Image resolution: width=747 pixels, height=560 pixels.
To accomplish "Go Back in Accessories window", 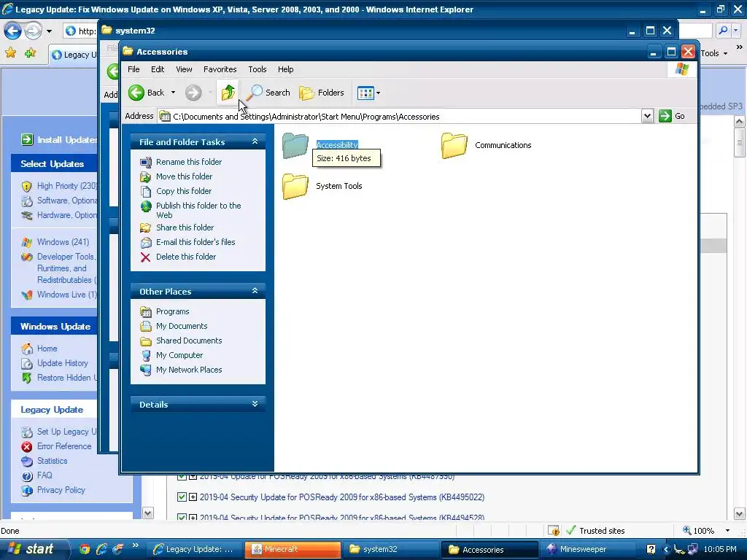I will click(146, 93).
